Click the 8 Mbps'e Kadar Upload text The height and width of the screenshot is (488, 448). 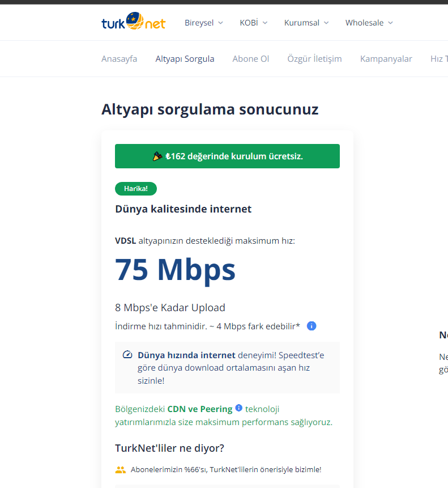[170, 308]
